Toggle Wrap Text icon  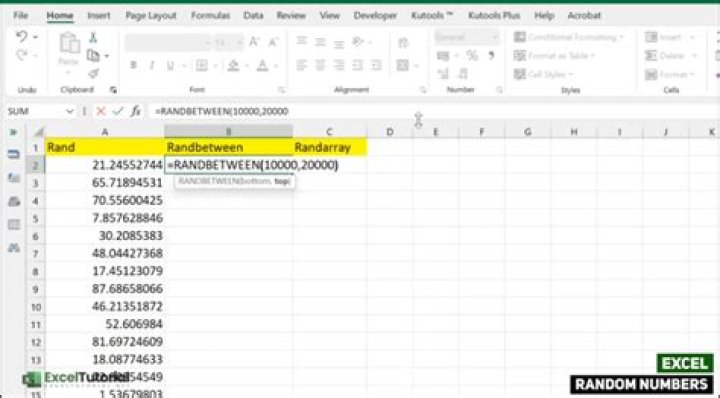coord(403,43)
